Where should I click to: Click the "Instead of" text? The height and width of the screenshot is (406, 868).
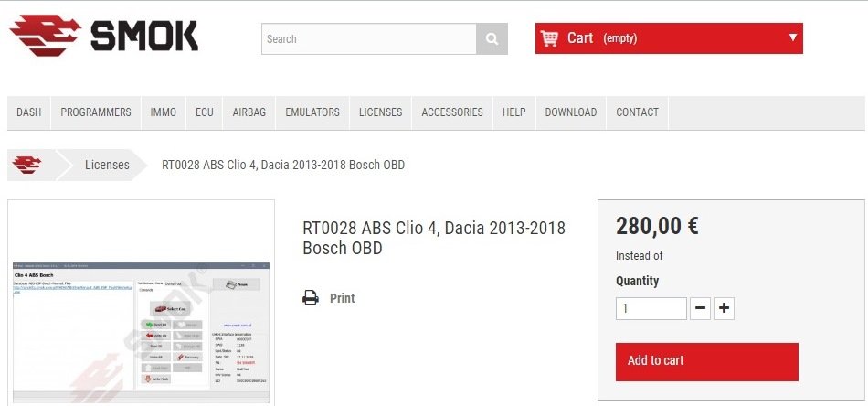pyautogui.click(x=640, y=256)
